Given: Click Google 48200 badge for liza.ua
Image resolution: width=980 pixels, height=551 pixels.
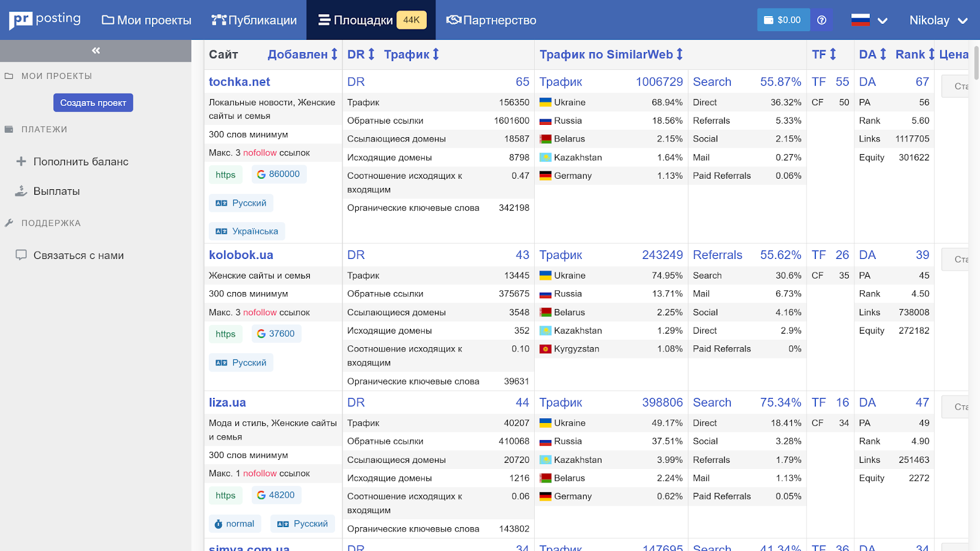Looking at the screenshot, I should coord(276,495).
